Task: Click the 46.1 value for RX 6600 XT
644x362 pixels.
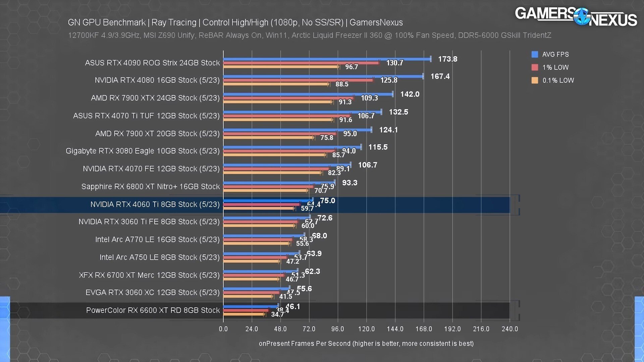Action: pyautogui.click(x=293, y=306)
